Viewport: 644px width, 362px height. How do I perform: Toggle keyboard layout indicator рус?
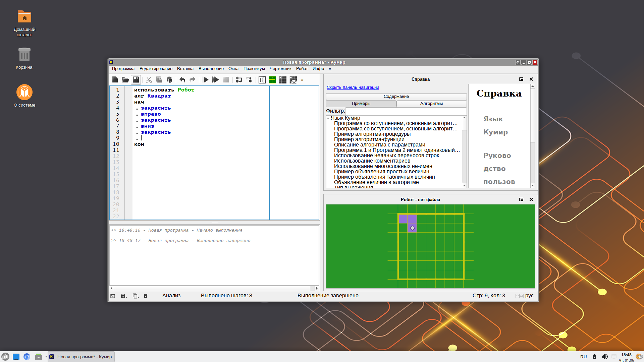tap(529, 296)
